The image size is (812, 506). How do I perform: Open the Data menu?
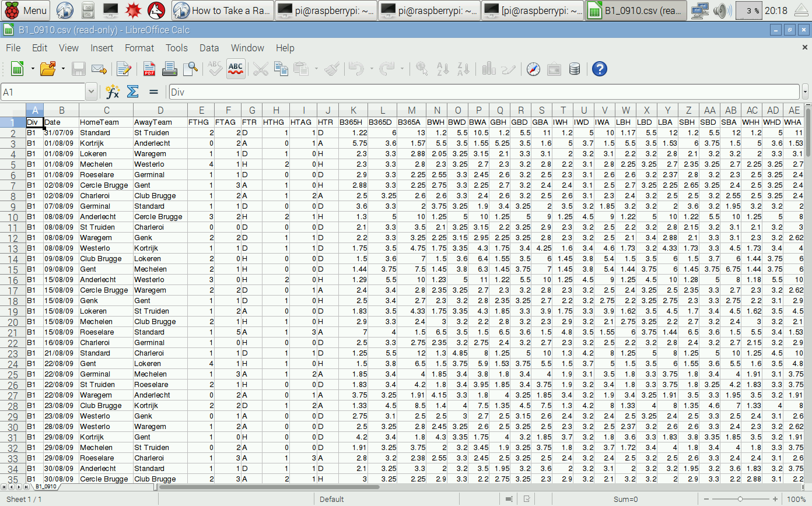[209, 48]
